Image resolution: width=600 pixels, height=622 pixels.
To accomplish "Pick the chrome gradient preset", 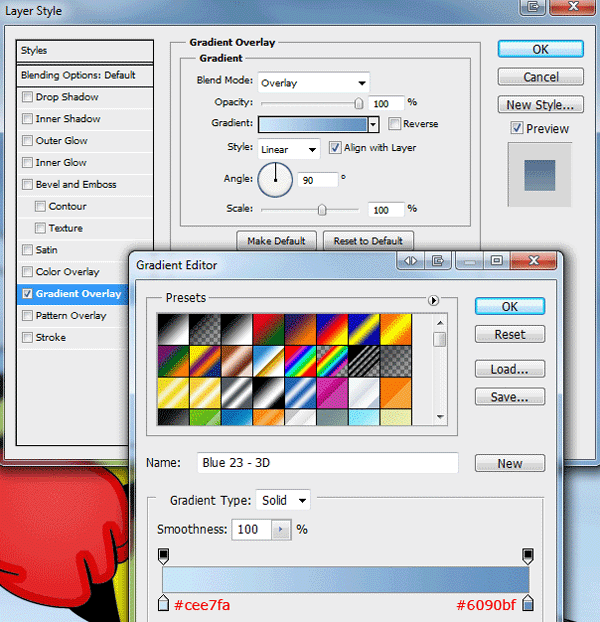I will pos(268,361).
